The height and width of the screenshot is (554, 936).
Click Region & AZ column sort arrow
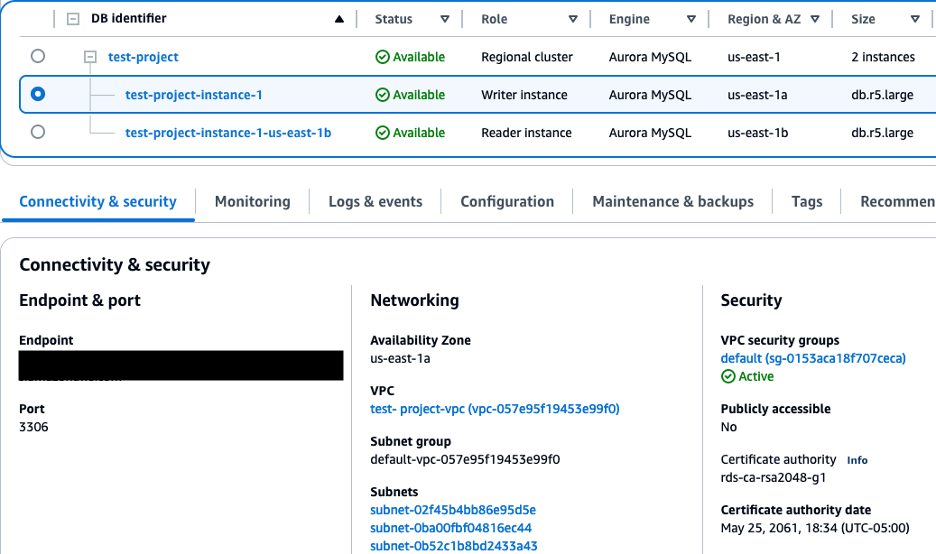click(x=815, y=19)
